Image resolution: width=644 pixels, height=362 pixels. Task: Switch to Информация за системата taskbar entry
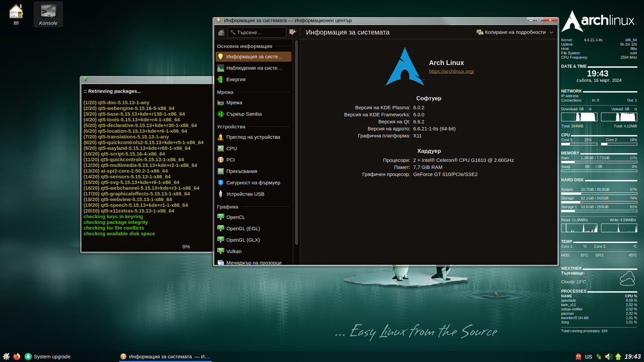[x=165, y=356]
